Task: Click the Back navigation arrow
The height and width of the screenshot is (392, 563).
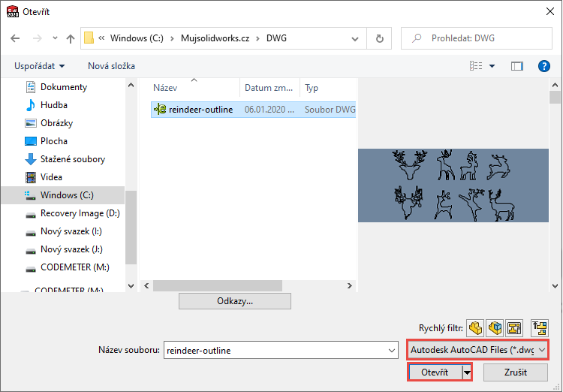Action: click(15, 38)
